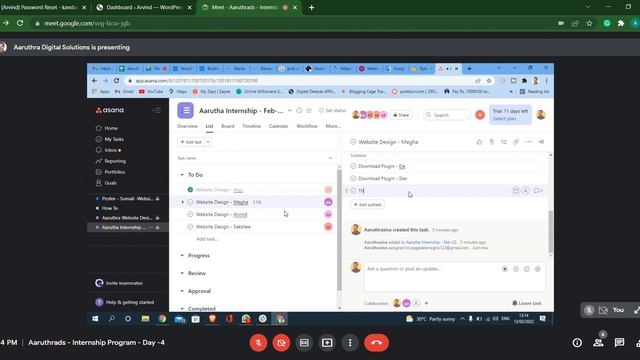Attach a file using the paperclip icon
This screenshot has height=360, width=640.
[491, 142]
